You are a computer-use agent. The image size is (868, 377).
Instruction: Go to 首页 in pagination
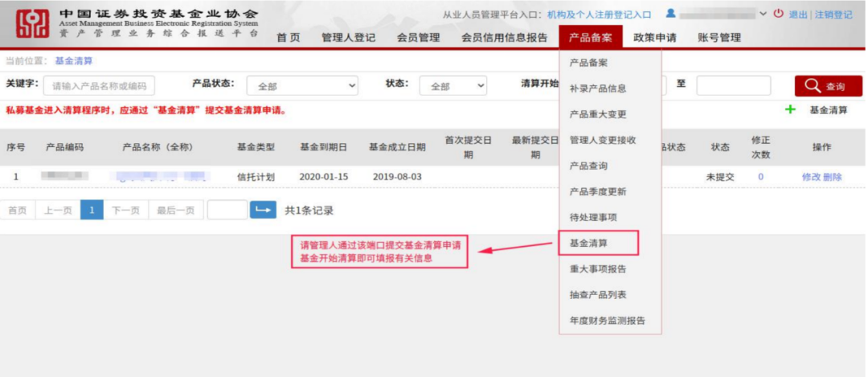tap(17, 211)
